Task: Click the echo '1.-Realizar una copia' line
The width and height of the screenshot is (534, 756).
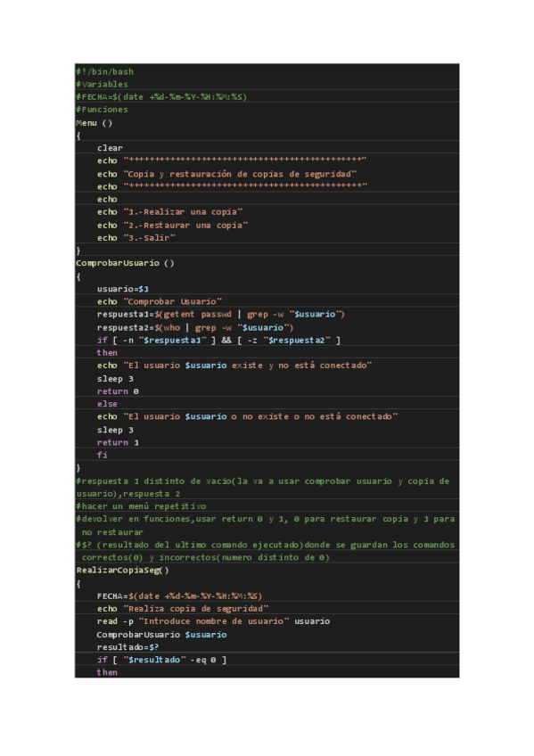Action: pos(169,212)
